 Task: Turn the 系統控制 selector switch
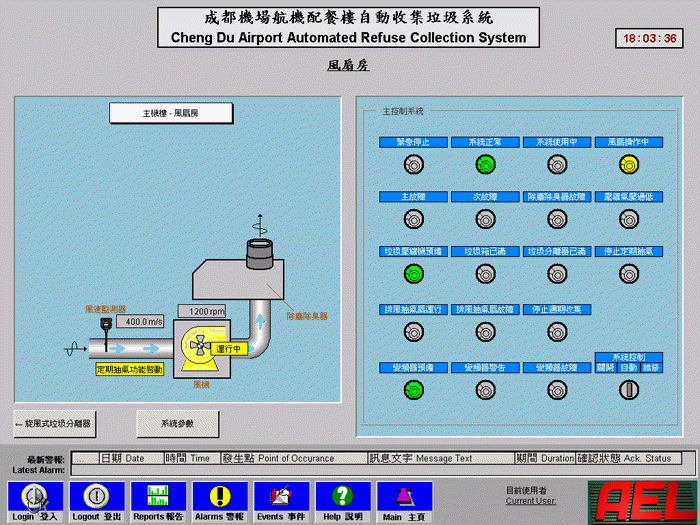(x=628, y=391)
